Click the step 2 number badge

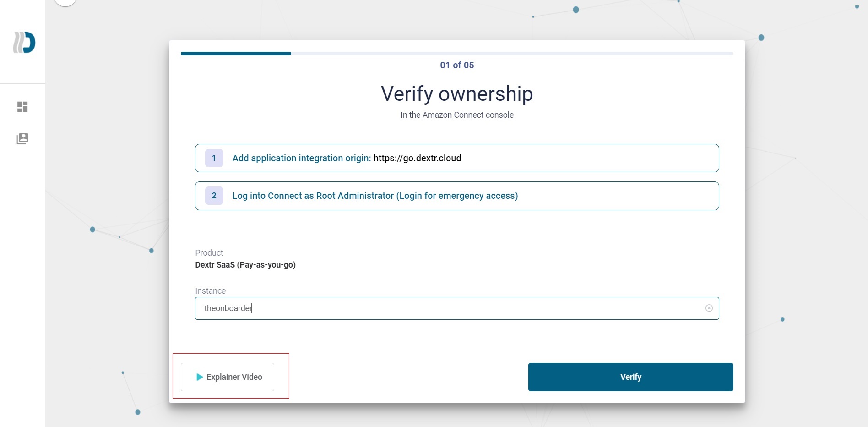[214, 196]
